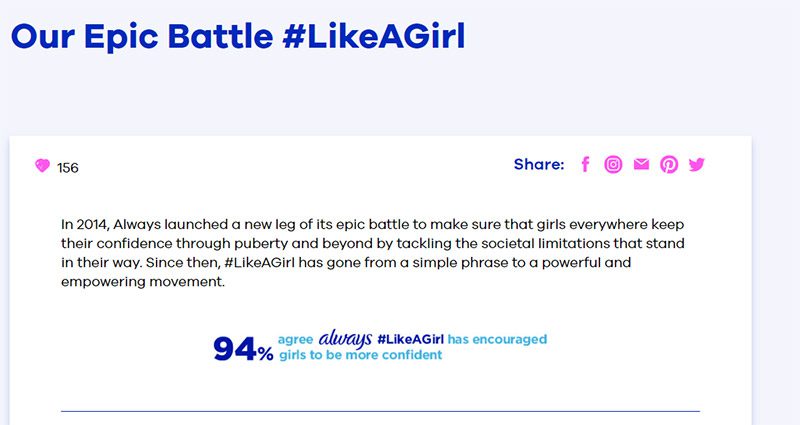Share the article on Instagram
Screen dimensions: 800x425
613,164
